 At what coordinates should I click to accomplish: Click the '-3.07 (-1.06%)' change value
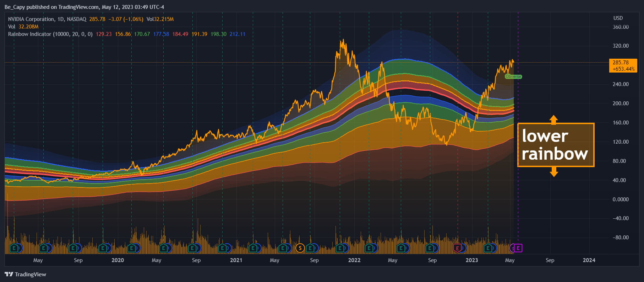tap(126, 19)
